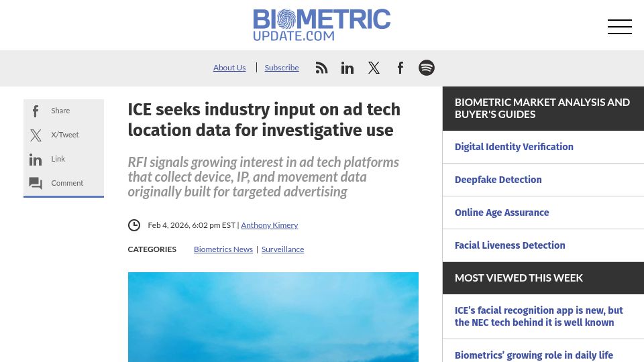Visit the LinkedIn page from the header
Image resolution: width=644 pixels, height=362 pixels.
click(347, 68)
